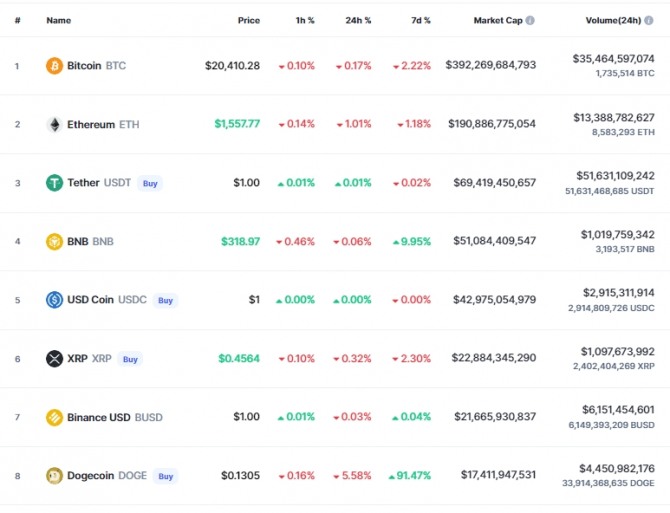
Task: Click the Bitcoin coin icon
Action: click(54, 66)
